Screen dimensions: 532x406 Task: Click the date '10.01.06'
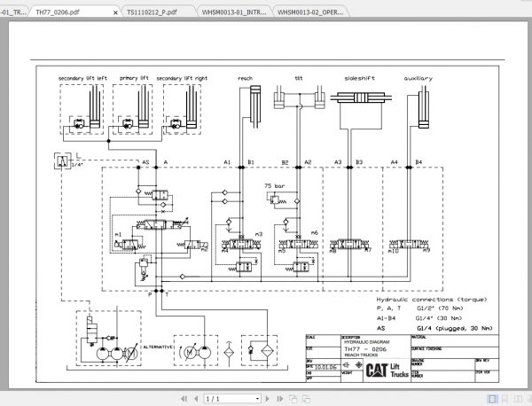click(x=326, y=367)
